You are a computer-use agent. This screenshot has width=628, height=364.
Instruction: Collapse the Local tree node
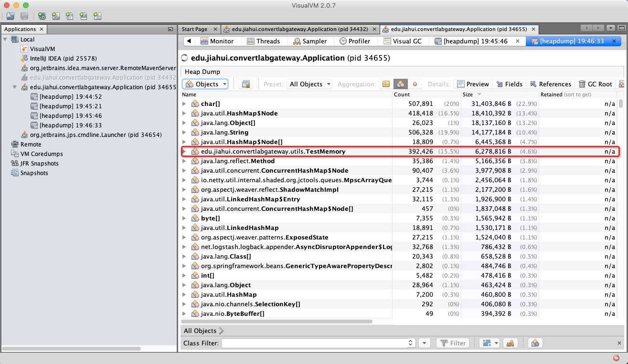pyautogui.click(x=5, y=39)
